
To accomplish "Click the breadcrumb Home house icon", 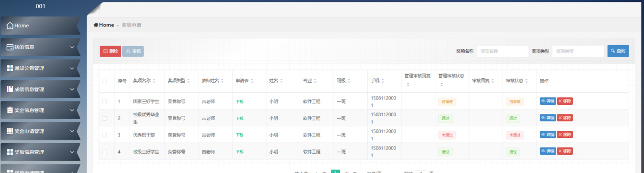I will pyautogui.click(x=96, y=25).
